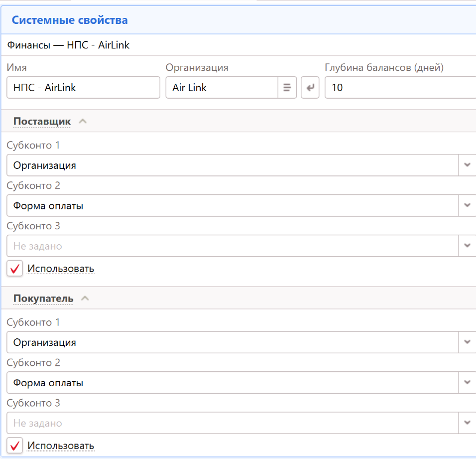
Task: Open empty Субконто 3 dropdown in Поставщик
Action: pos(467,246)
